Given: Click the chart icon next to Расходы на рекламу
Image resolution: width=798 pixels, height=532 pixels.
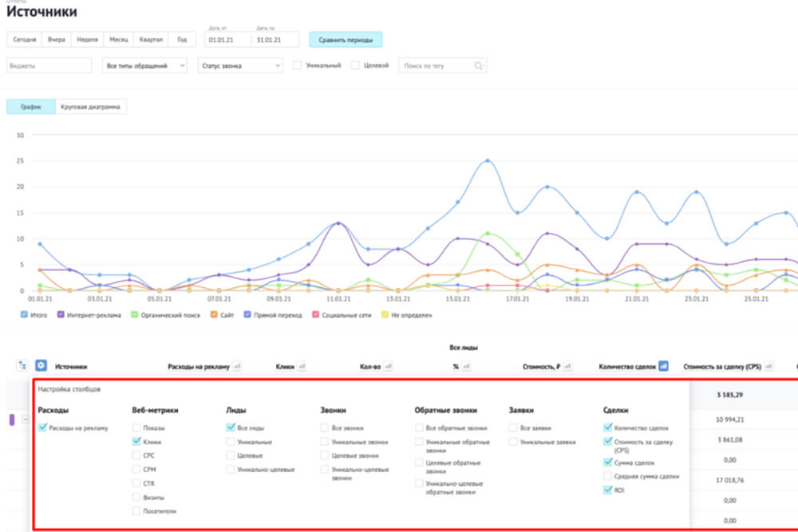Looking at the screenshot, I should (x=237, y=366).
